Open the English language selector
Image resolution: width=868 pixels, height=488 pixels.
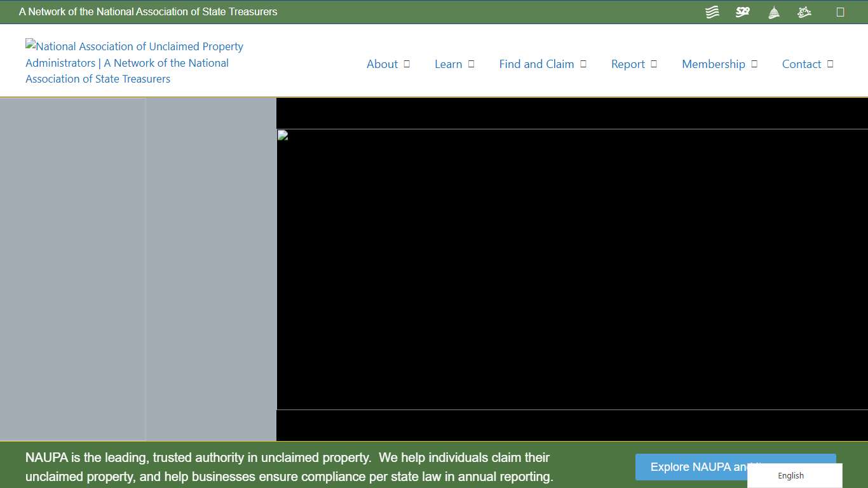pyautogui.click(x=790, y=475)
